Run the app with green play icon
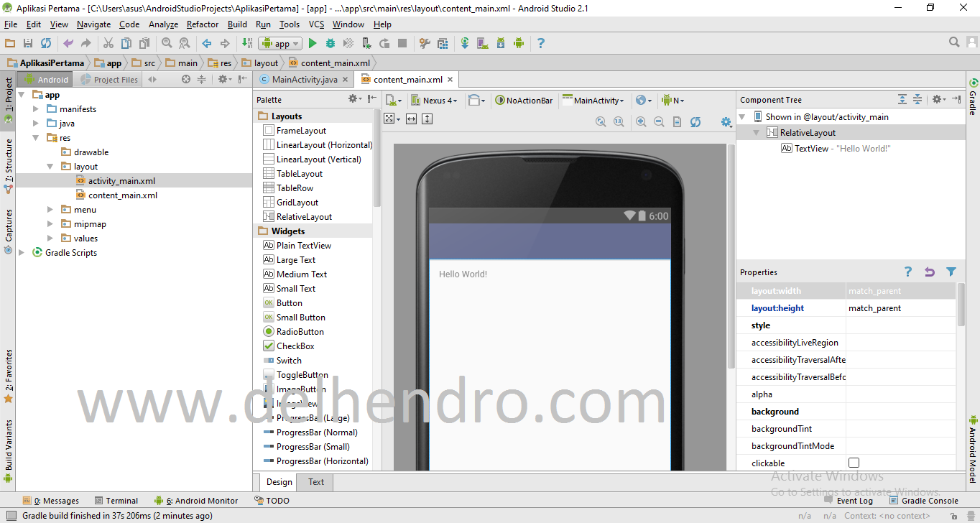 (313, 43)
